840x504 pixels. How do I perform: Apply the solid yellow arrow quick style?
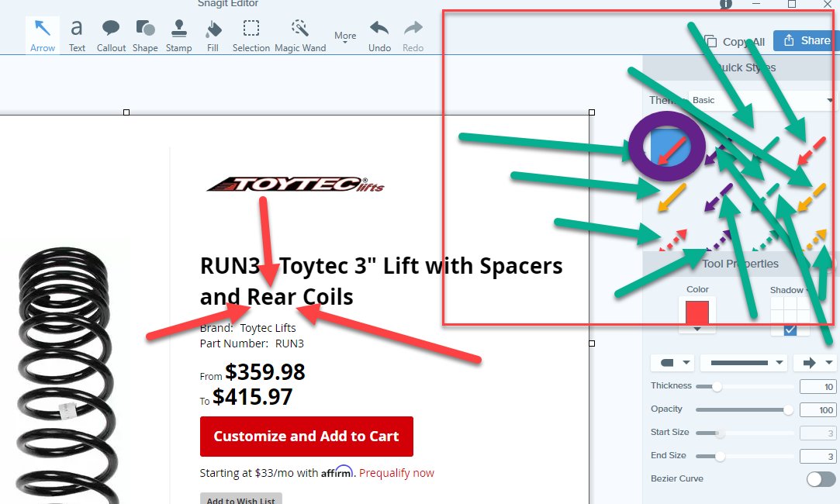click(671, 197)
